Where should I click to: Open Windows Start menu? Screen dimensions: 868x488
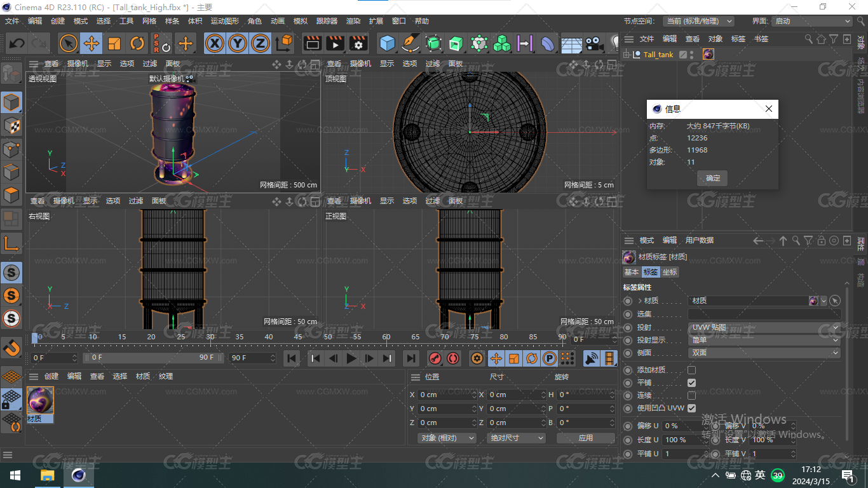[x=15, y=475]
